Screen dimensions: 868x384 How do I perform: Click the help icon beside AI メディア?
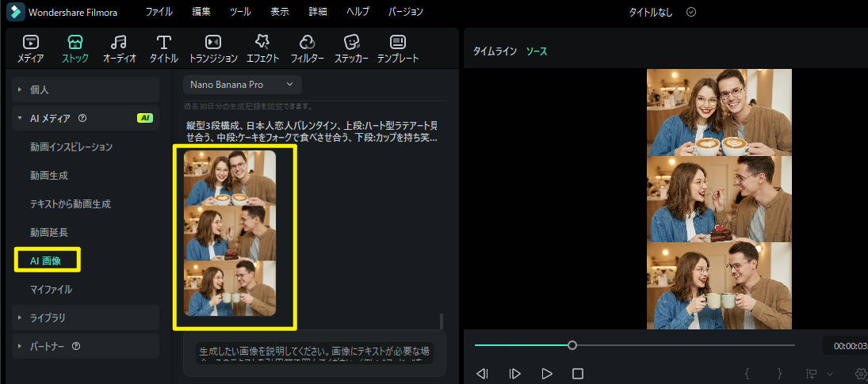pos(82,118)
